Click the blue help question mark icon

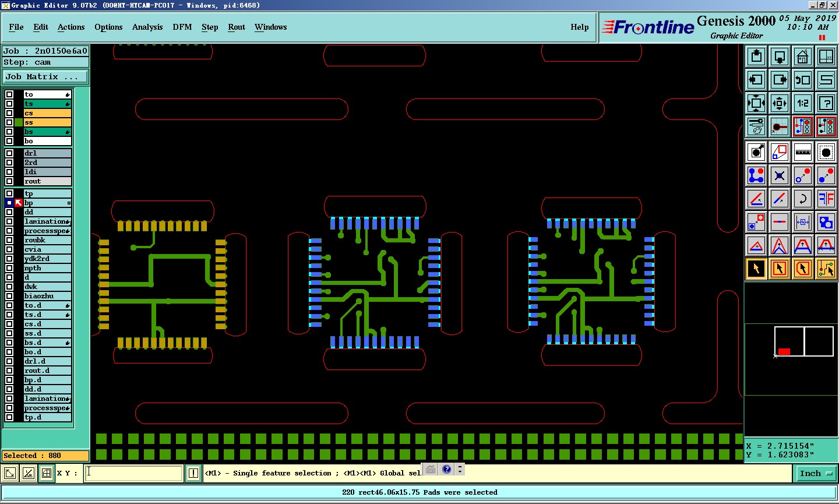(x=447, y=469)
